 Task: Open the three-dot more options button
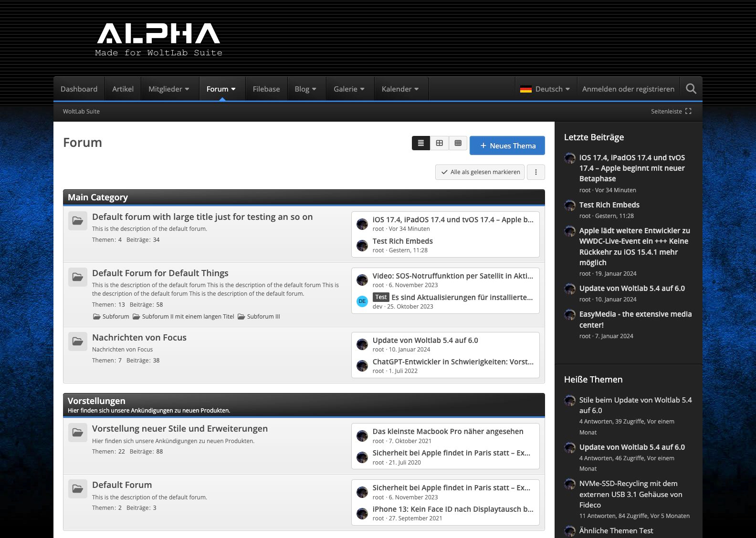(x=535, y=172)
